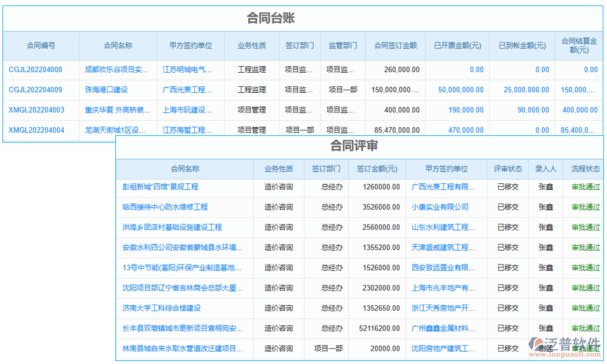Open 山东水利建筑工程 signing unit link
607x364 pixels.
click(x=440, y=227)
